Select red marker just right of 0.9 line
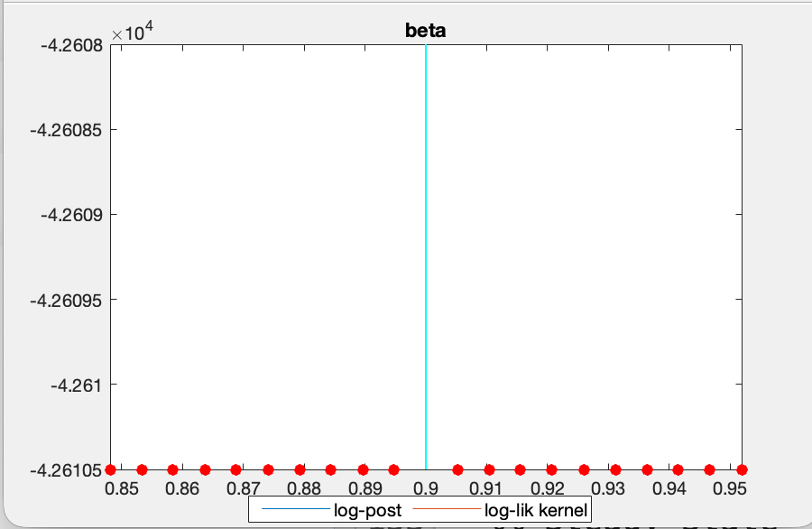 coord(458,469)
